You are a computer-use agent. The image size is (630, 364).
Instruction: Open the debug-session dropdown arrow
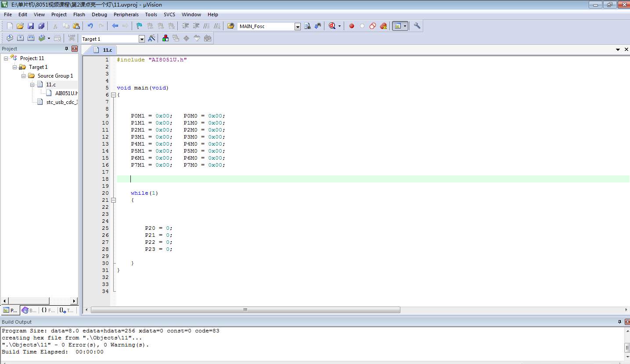click(x=339, y=26)
